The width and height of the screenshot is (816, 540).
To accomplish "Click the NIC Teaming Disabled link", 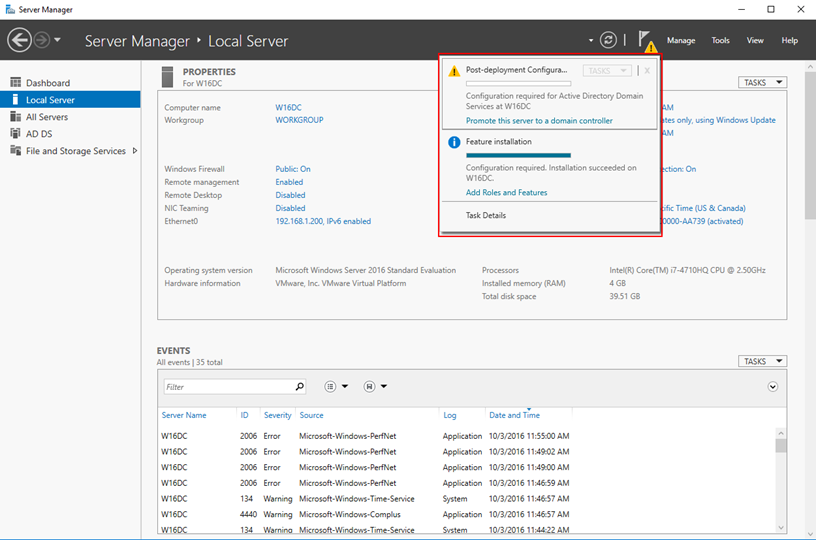I will (x=290, y=208).
